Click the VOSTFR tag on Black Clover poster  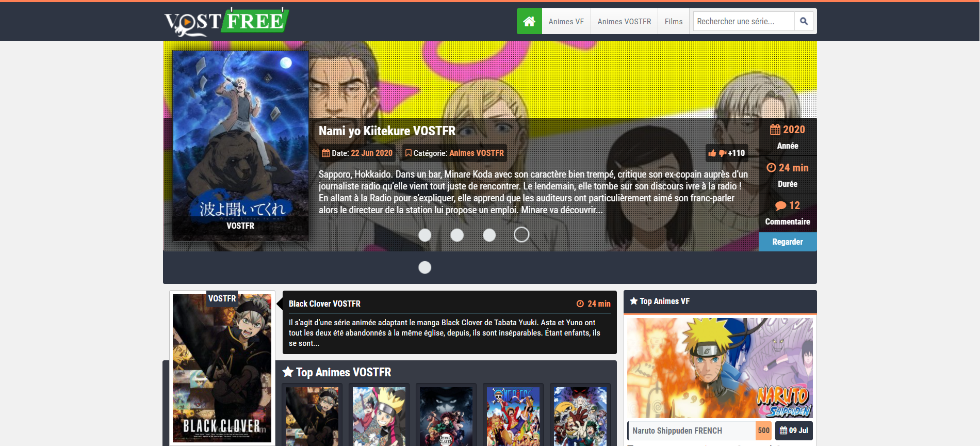click(x=222, y=298)
